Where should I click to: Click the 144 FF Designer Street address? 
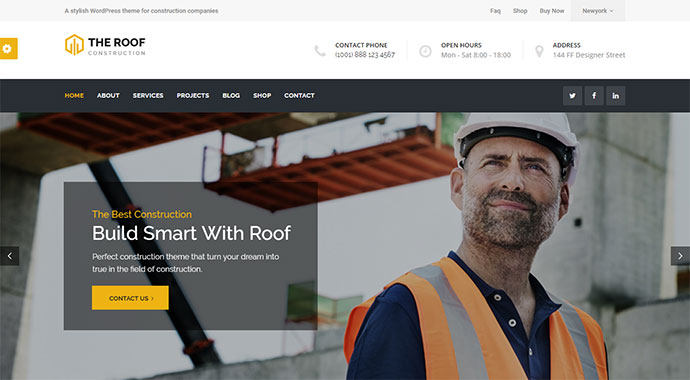[x=589, y=55]
